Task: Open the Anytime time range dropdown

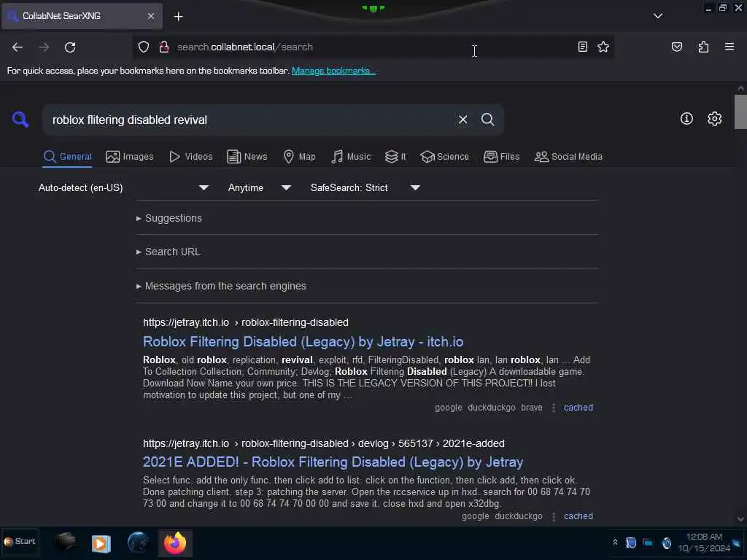Action: click(x=259, y=187)
